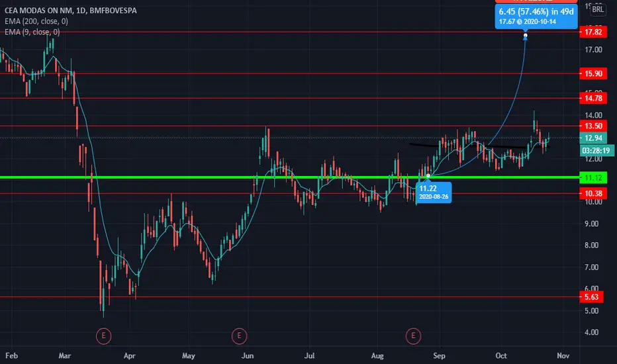Click the Sep label on time axis
The height and width of the screenshot is (364, 617).
coord(439,356)
